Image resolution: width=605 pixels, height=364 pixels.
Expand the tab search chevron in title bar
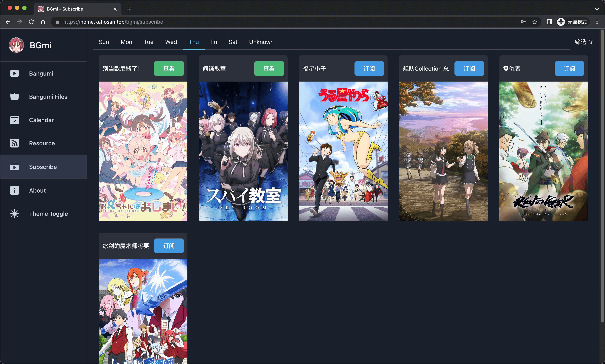coord(597,9)
